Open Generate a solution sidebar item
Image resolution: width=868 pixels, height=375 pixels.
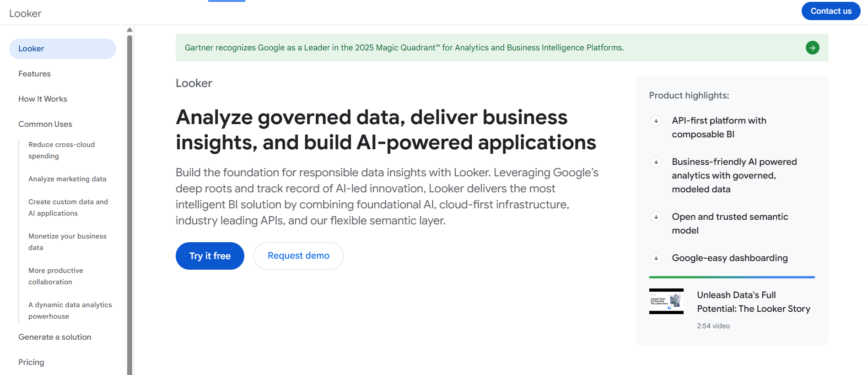[55, 337]
